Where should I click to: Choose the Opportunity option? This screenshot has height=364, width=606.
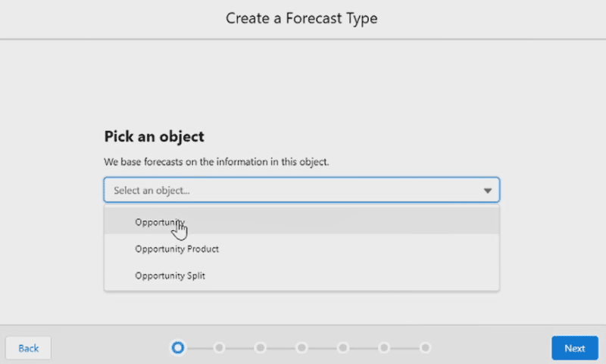pyautogui.click(x=301, y=222)
